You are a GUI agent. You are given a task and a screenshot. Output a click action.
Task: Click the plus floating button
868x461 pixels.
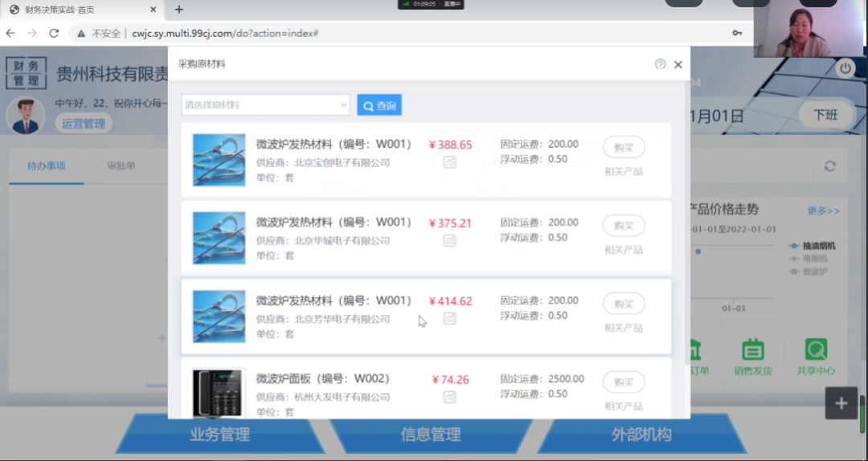pos(841,403)
